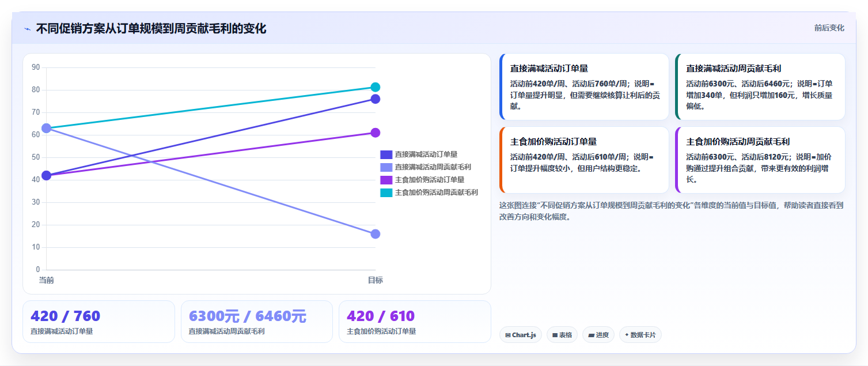The image size is (868, 366).
Task: Click text 活动前6300元、活动后8120元
Action: click(739, 157)
